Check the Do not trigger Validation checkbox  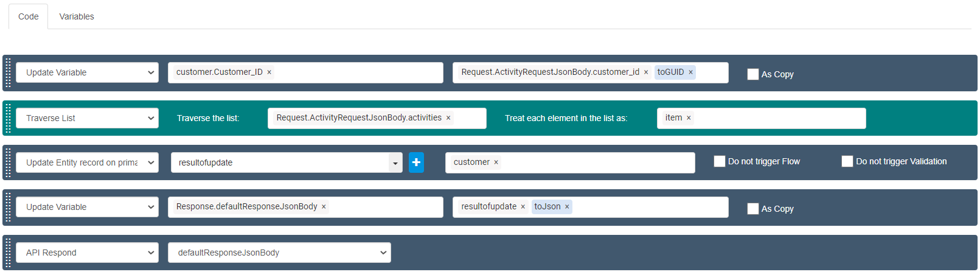[x=847, y=161]
